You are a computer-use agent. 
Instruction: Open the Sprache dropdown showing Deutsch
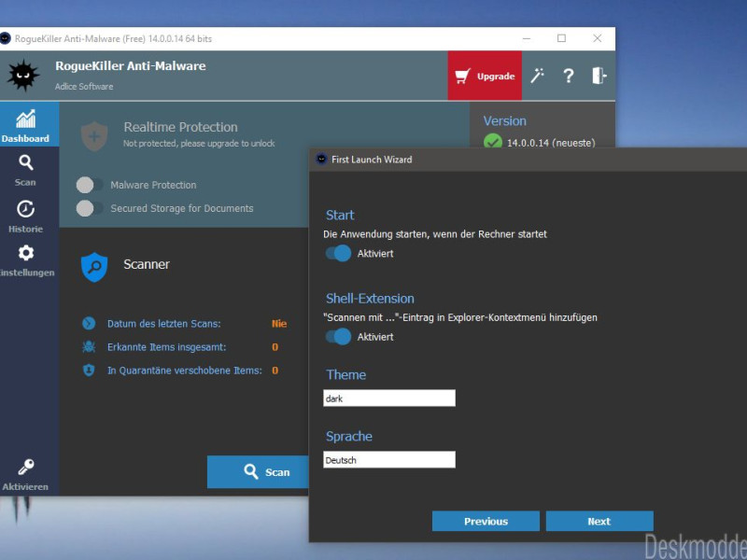(389, 459)
